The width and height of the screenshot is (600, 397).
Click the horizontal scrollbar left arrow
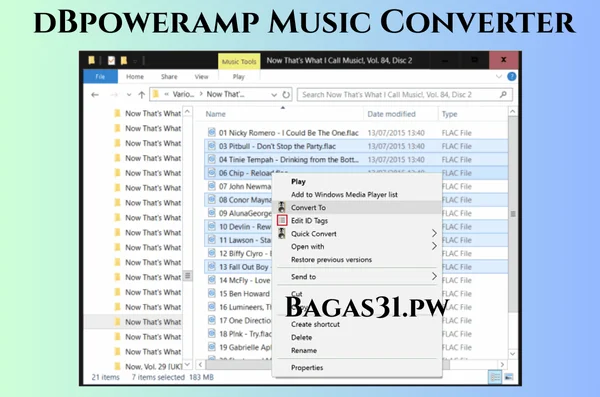click(200, 364)
